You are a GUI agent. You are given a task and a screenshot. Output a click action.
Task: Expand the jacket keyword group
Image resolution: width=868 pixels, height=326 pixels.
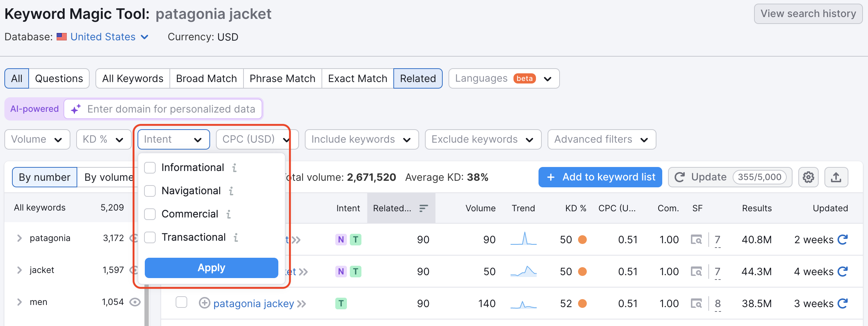click(19, 270)
